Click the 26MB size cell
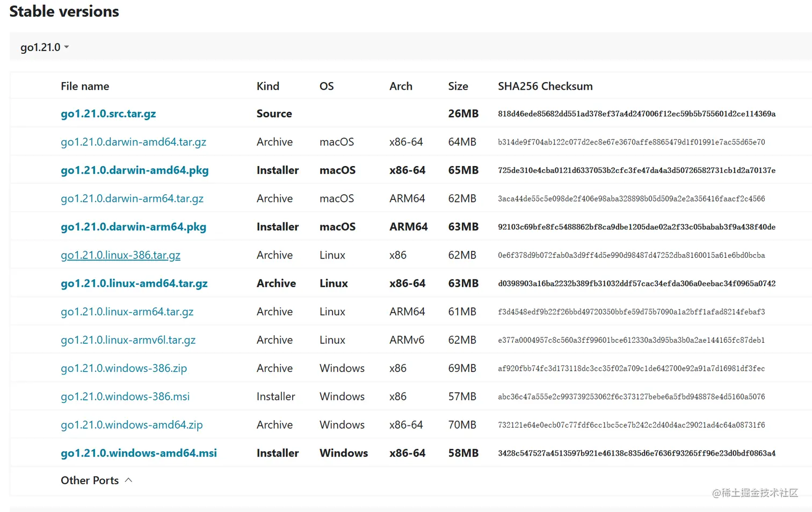The width and height of the screenshot is (812, 512). coord(463,113)
